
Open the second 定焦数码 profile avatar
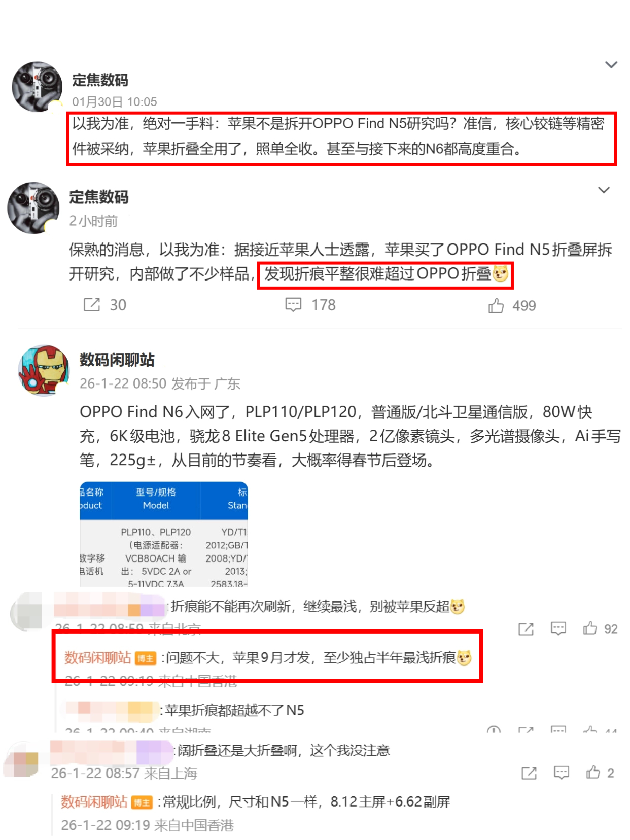click(x=33, y=208)
